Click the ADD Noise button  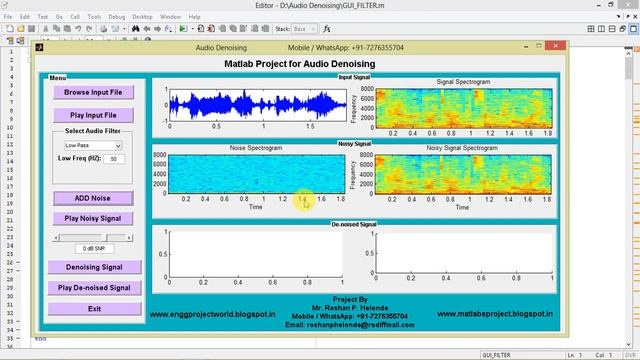coord(93,198)
